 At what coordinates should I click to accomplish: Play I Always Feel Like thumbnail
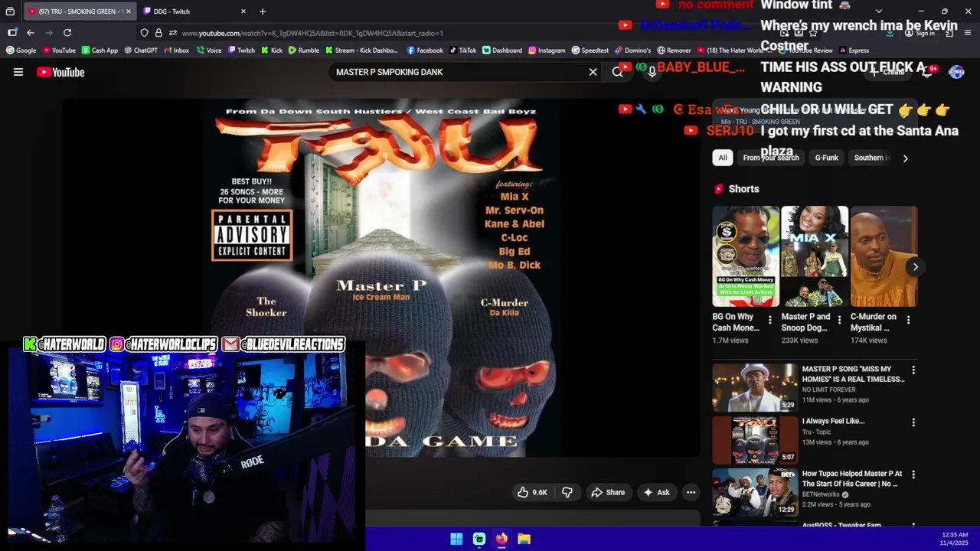(x=755, y=440)
